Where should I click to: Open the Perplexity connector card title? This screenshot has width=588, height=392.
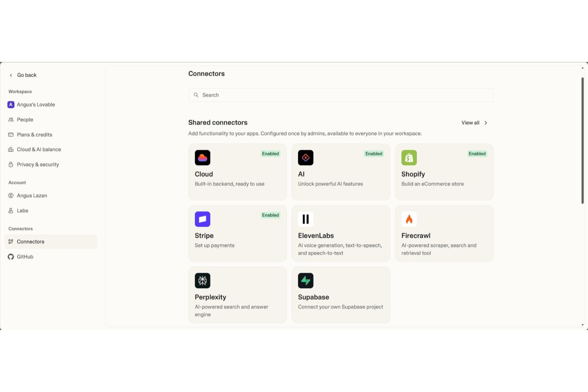coord(211,297)
